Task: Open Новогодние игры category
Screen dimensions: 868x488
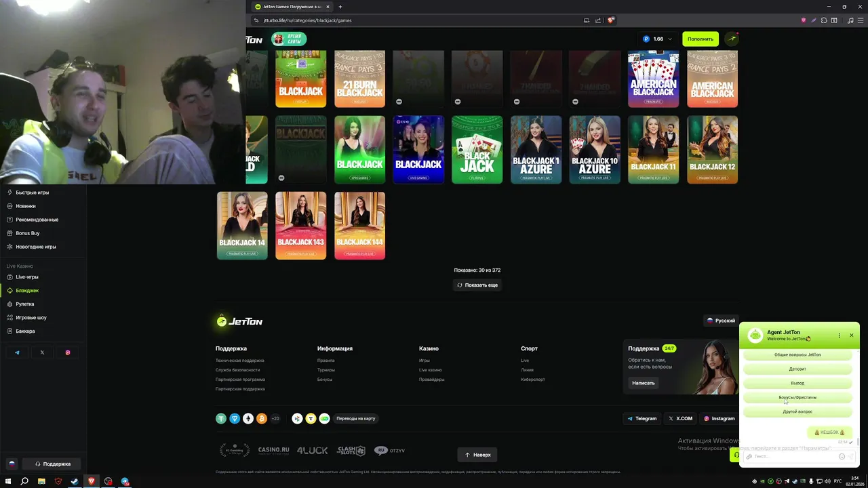Action: (x=35, y=247)
